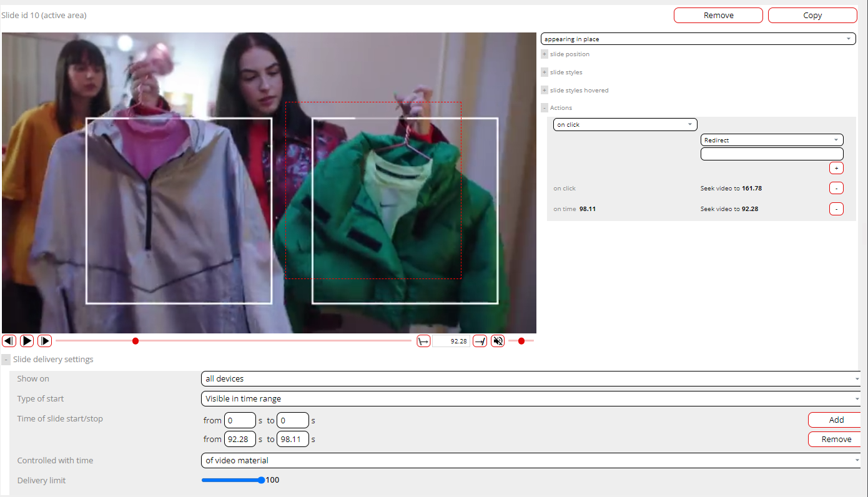Expand the slide position section
Screen dimensions: 868x497
click(545, 54)
